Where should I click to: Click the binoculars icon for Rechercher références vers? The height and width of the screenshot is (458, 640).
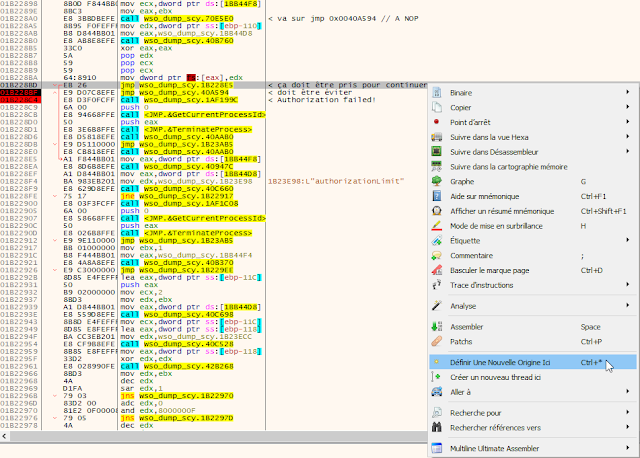[437, 427]
